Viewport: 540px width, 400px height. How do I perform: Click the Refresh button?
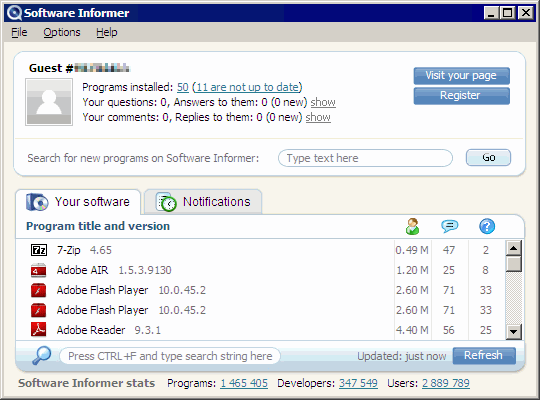tap(484, 356)
